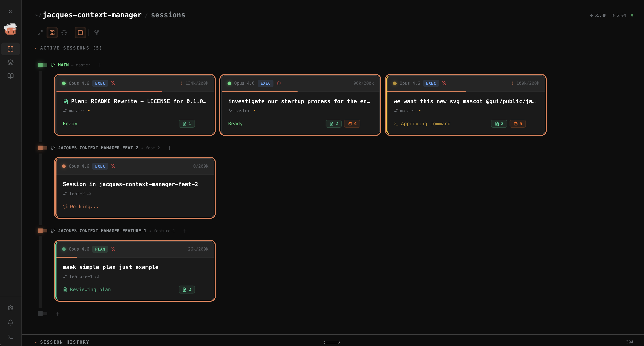Click context usage bar on svg mascot card
Image resolution: width=644 pixels, height=346 pixels.
pos(466,91)
